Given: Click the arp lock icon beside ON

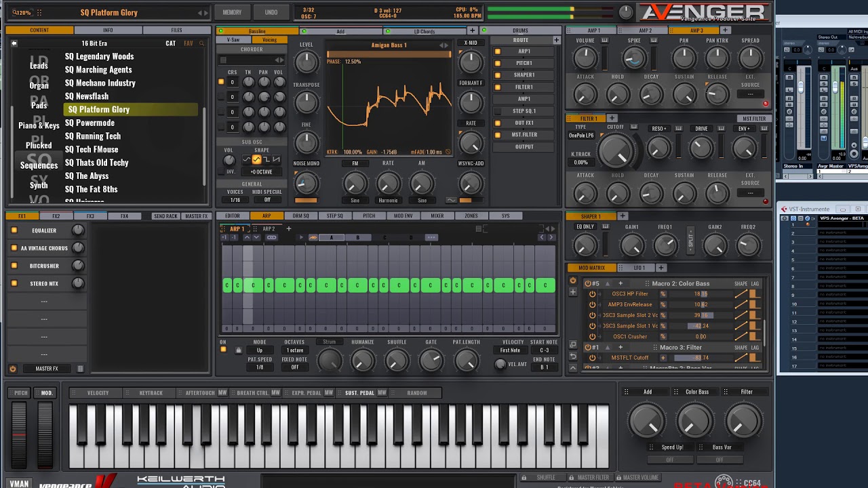Looking at the screenshot, I should pos(238,350).
